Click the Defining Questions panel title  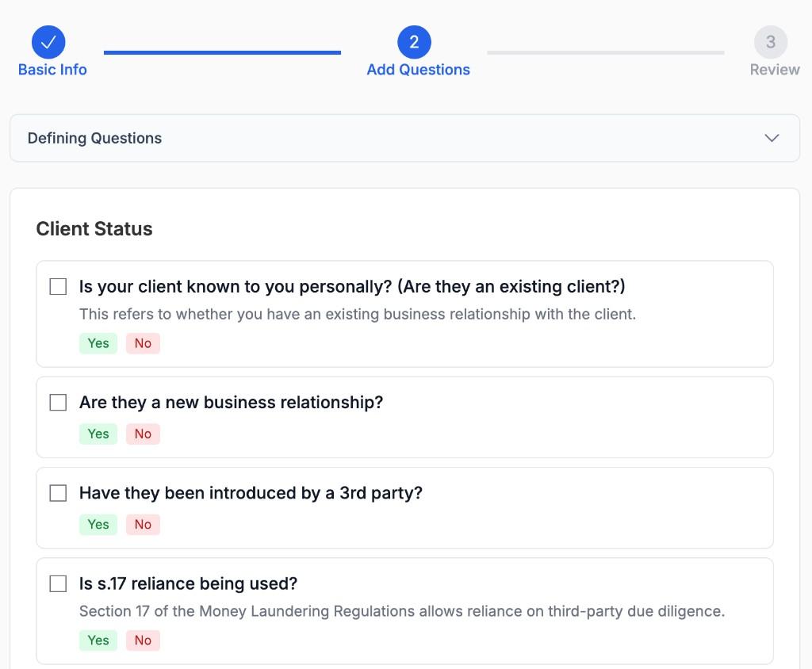[95, 138]
